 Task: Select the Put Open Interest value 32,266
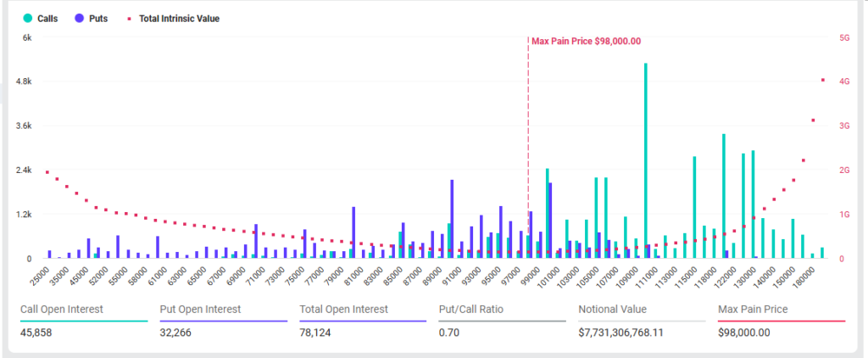point(176,333)
